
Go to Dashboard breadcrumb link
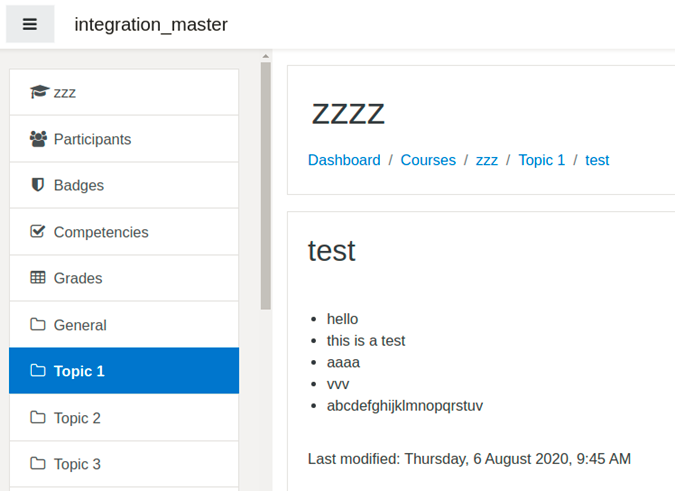click(344, 160)
